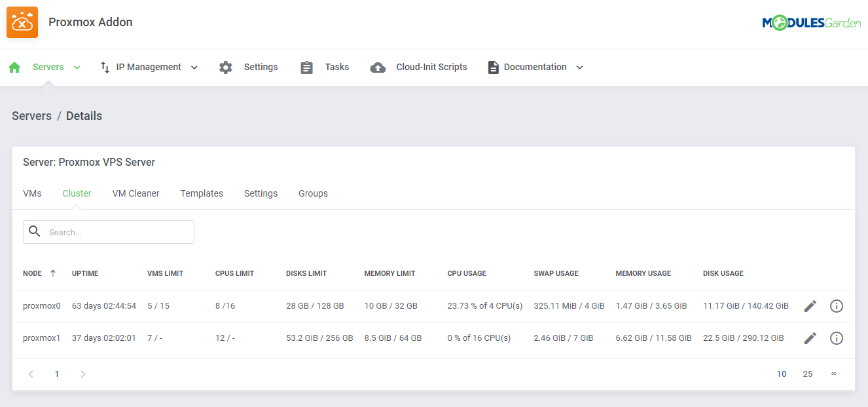868x407 pixels.
Task: Click memory limit '10 GB / 32 GB'
Action: (x=391, y=306)
